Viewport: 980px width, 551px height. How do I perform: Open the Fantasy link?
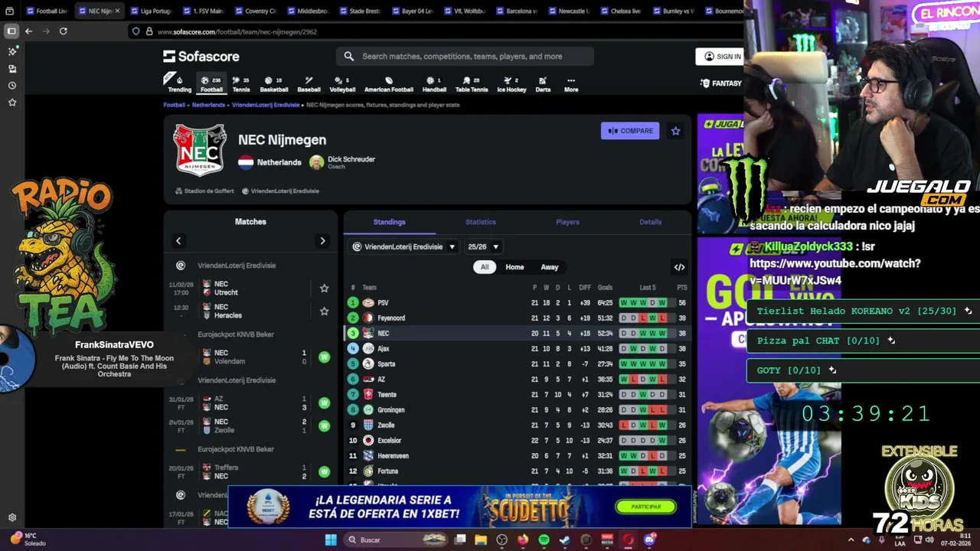coord(721,83)
